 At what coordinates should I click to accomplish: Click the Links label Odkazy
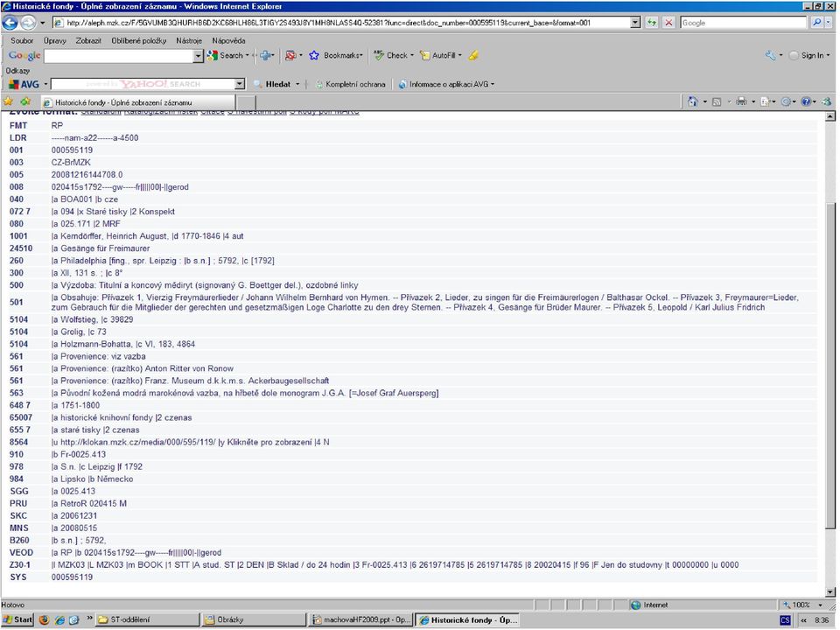17,71
